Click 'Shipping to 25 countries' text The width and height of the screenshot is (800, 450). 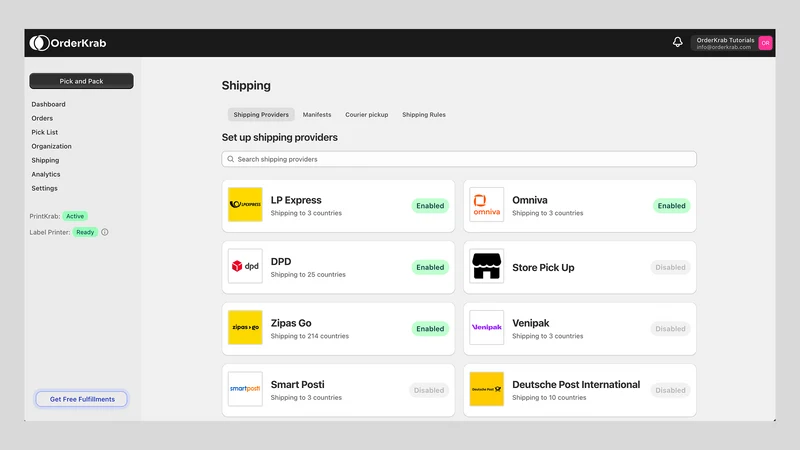(308, 274)
